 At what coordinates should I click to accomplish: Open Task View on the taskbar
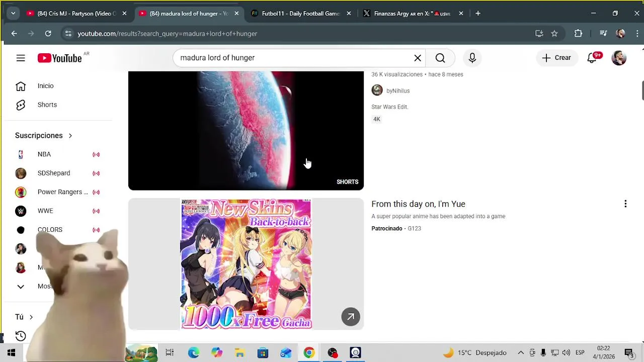tap(170, 353)
